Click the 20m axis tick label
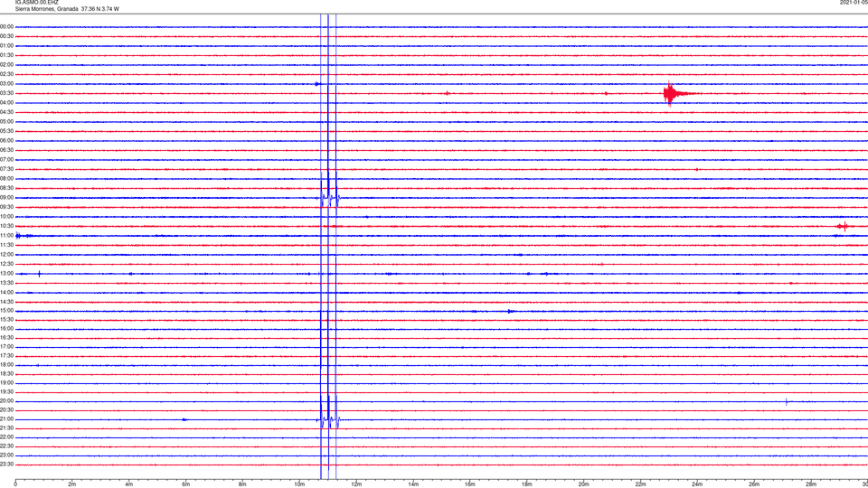868x488 pixels. click(x=583, y=484)
